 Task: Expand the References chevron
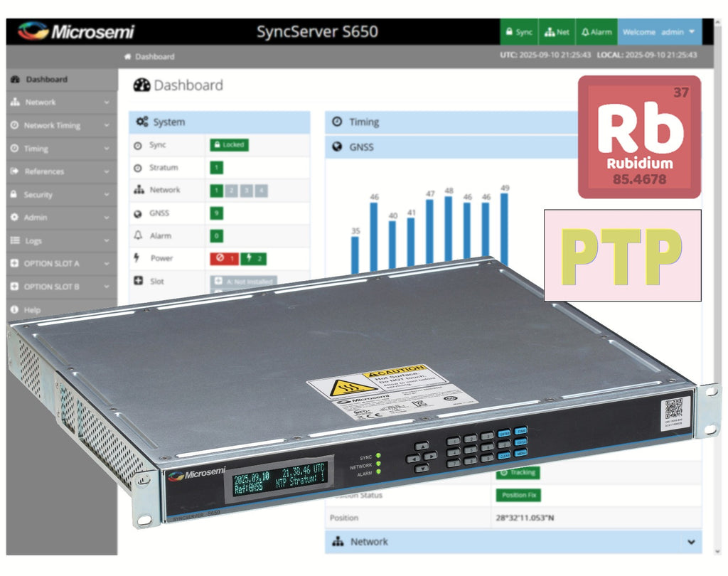(x=107, y=171)
